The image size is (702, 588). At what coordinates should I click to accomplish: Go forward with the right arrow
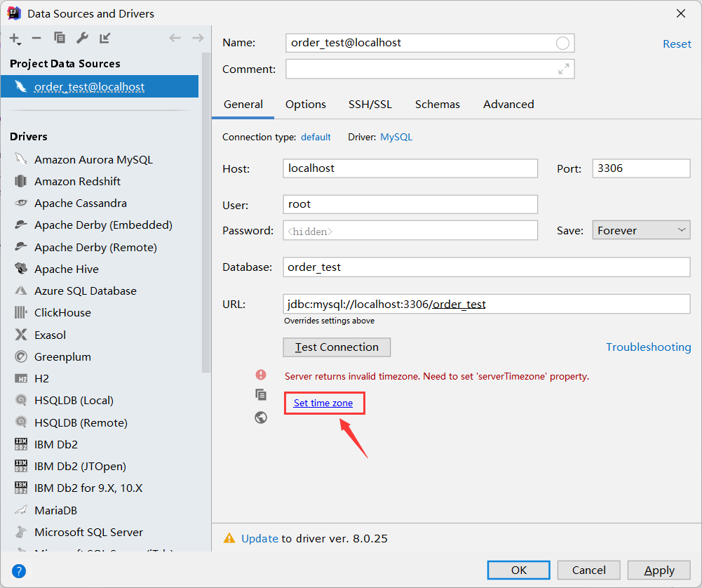click(198, 38)
